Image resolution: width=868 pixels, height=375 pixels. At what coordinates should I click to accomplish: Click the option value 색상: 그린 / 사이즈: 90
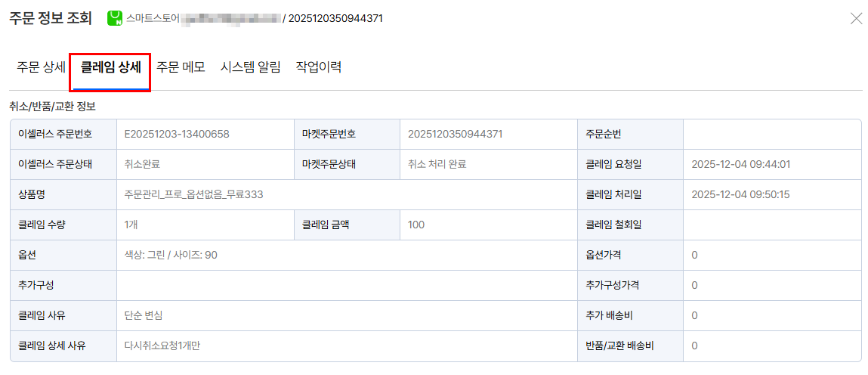coord(171,255)
